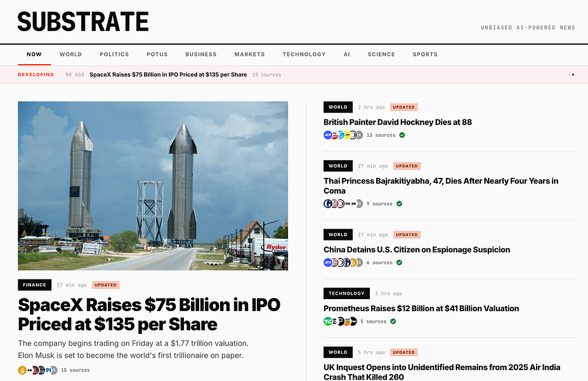The image size is (588, 381).
Task: Click verified checkmark on Prometheus story
Action: [393, 321]
